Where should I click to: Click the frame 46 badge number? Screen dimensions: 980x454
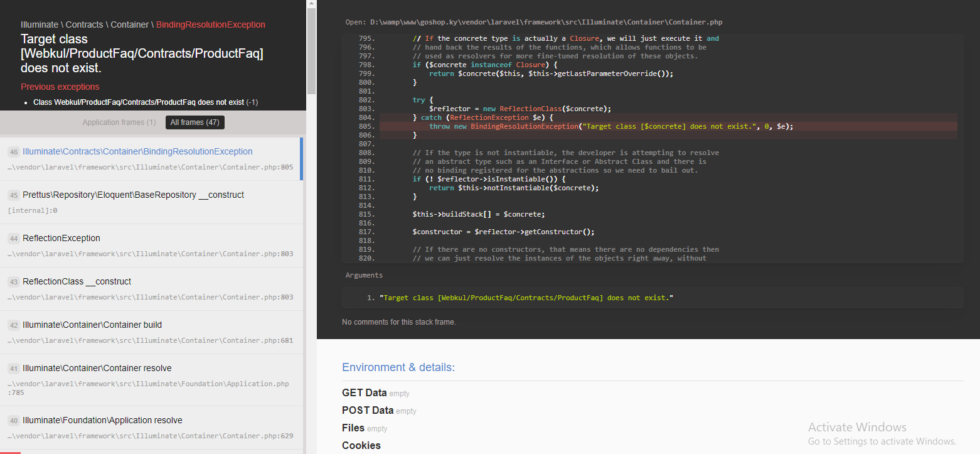(x=14, y=152)
